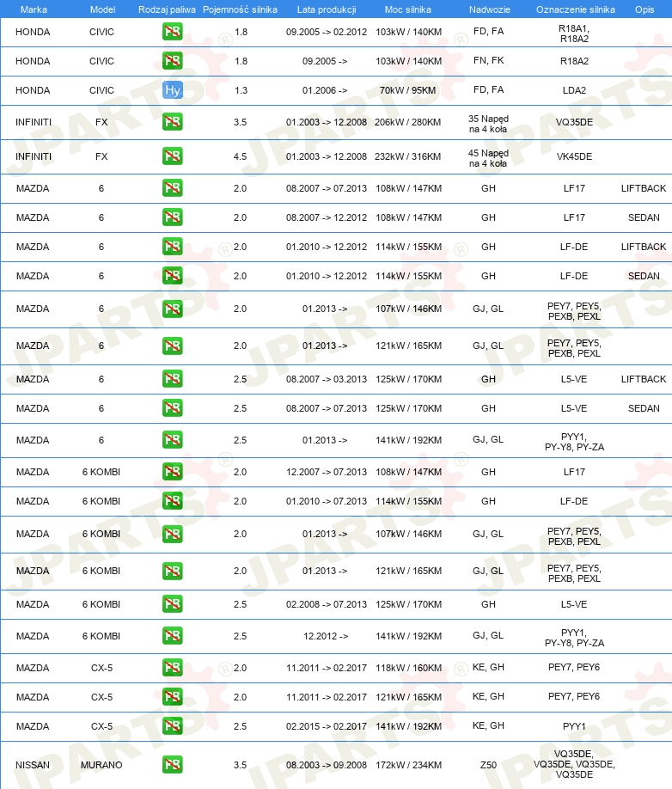
Task: Click the petrol icon for Mazda 6 KOMBI LF-DE
Action: (x=172, y=501)
